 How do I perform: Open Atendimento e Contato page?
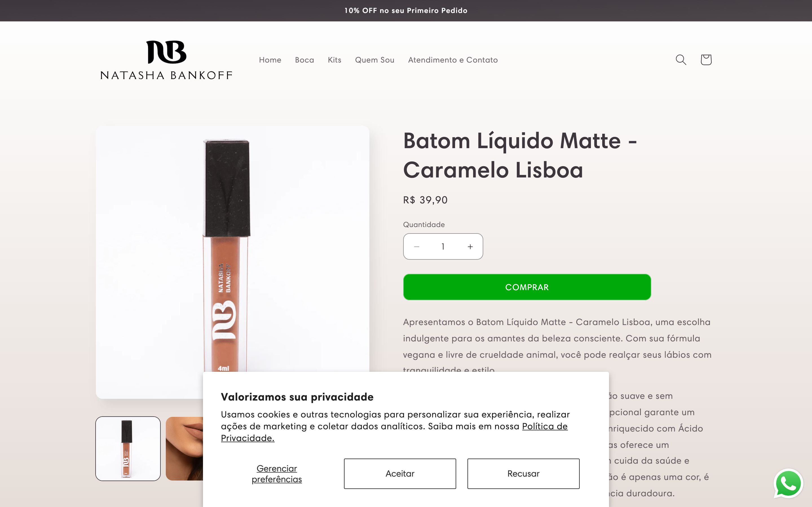453,60
